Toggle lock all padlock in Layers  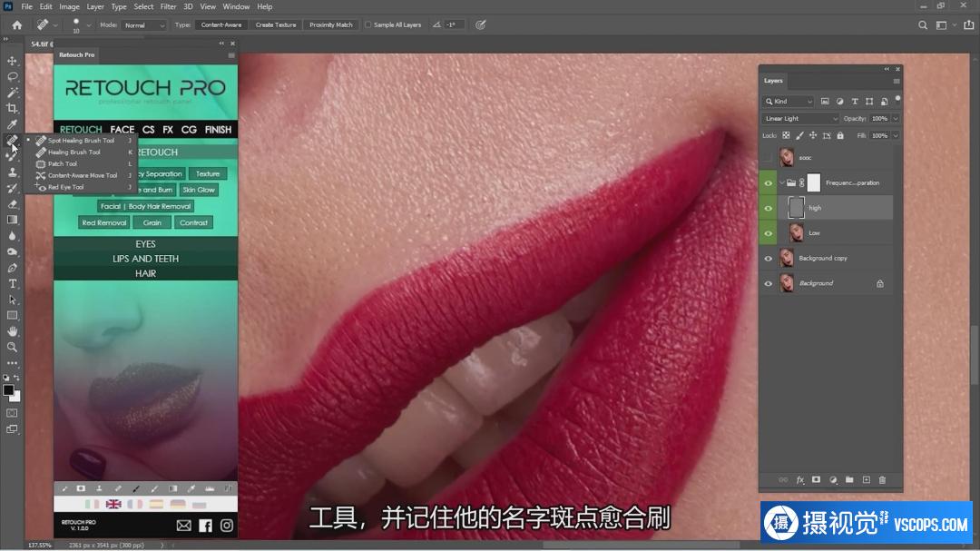pos(840,135)
